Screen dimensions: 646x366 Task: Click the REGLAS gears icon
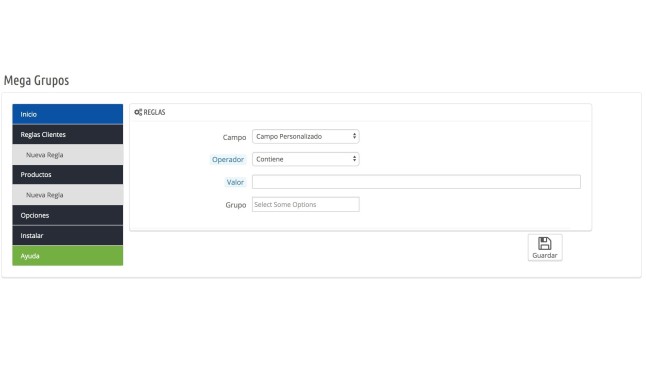(x=138, y=112)
